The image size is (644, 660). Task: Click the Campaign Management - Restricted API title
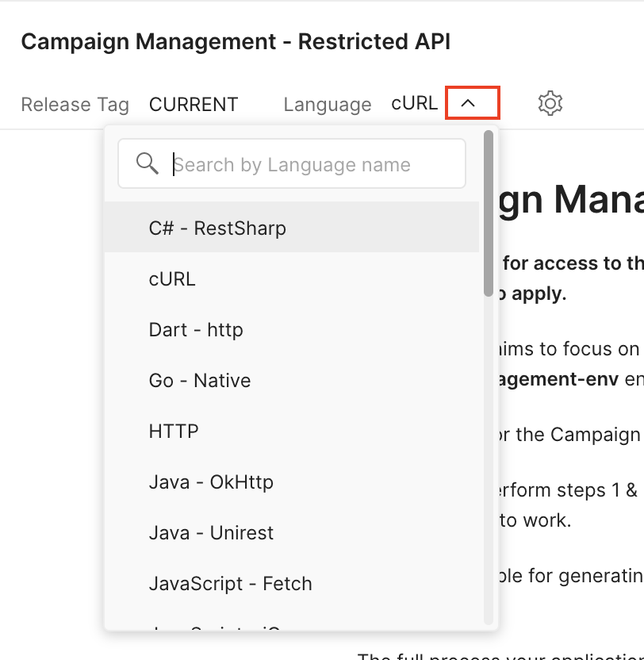236,42
